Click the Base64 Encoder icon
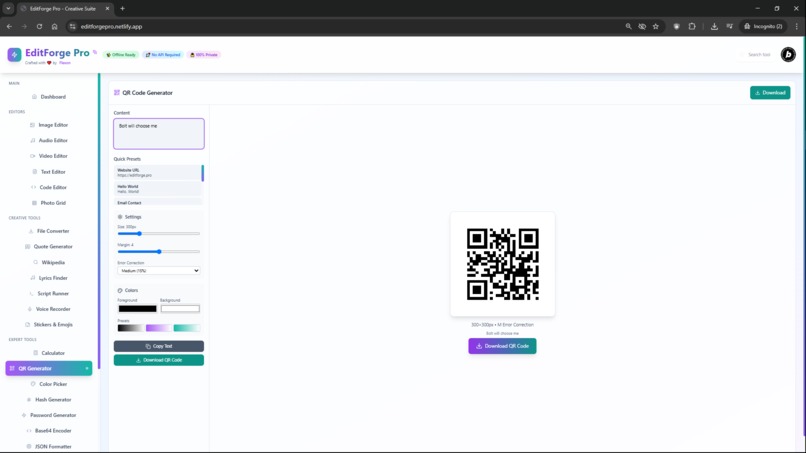Screen dimensions: 806x453 coord(29,431)
